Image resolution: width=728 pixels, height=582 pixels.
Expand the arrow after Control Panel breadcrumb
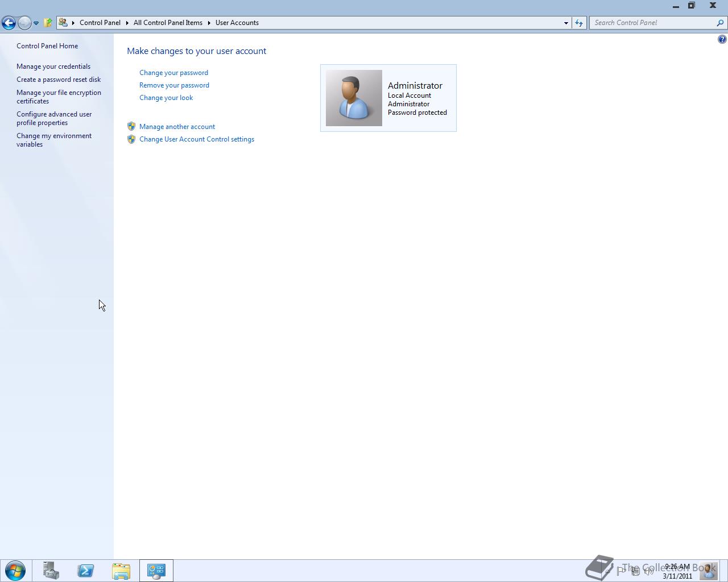[127, 23]
